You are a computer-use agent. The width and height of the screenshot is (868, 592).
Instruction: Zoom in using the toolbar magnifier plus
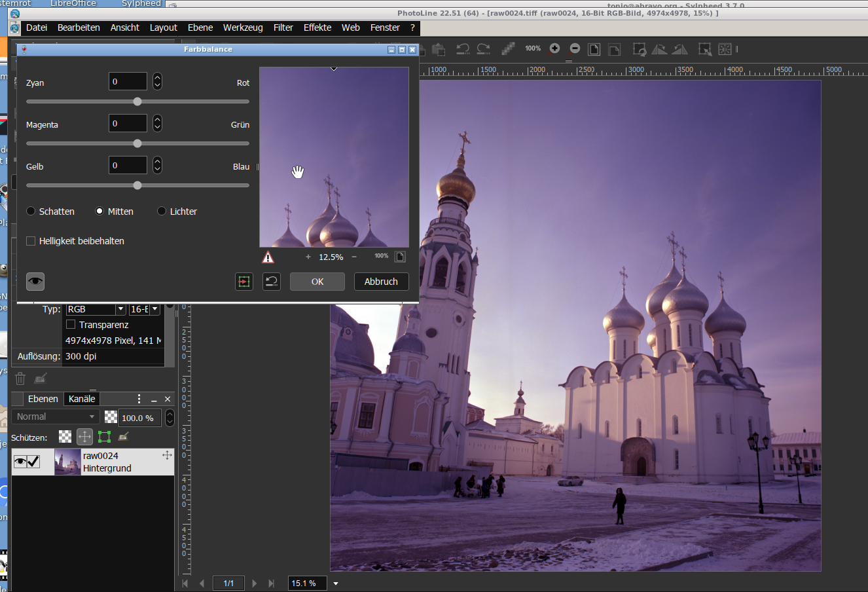pyautogui.click(x=555, y=48)
